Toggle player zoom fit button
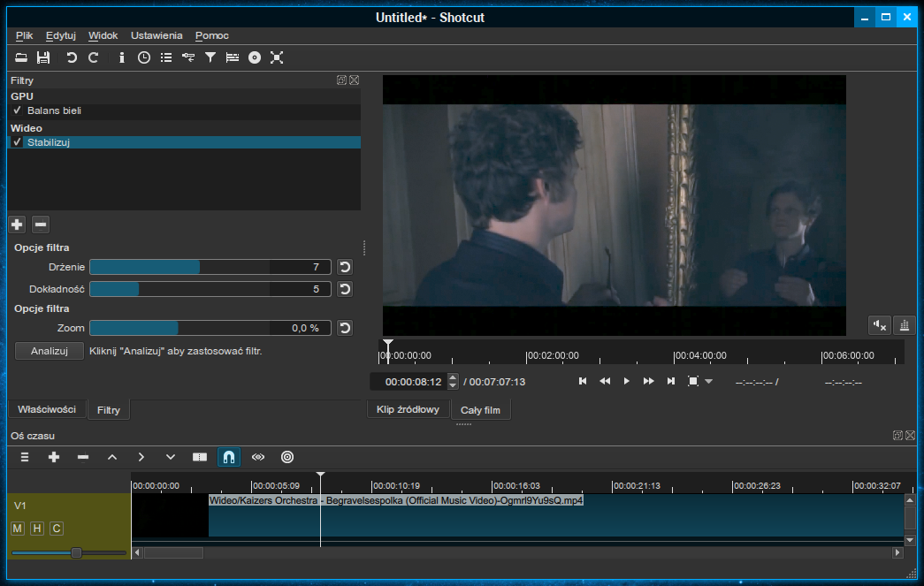The width and height of the screenshot is (924, 586). click(693, 381)
